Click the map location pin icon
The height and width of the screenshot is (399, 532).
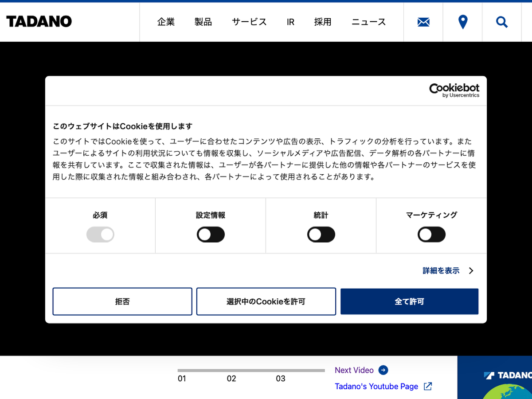tap(462, 22)
